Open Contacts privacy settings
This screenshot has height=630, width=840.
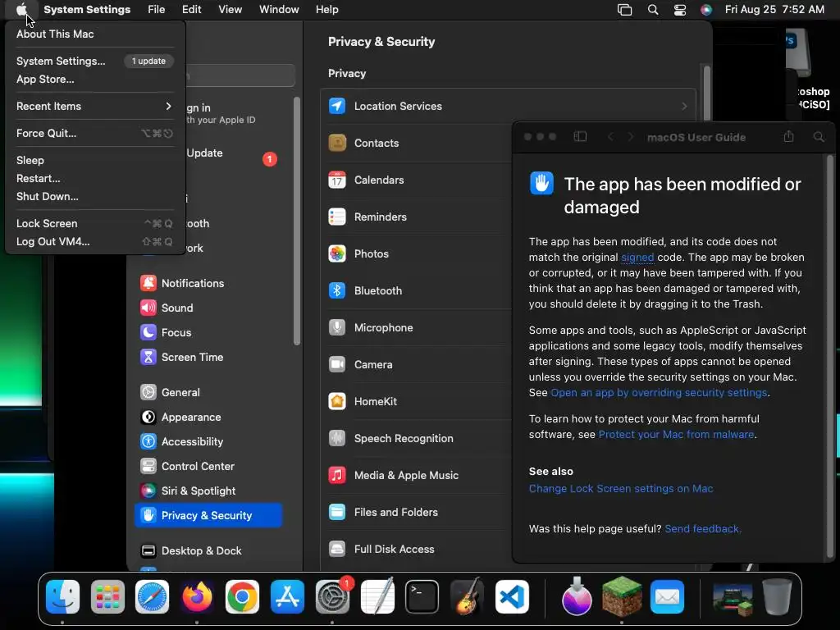click(x=417, y=143)
